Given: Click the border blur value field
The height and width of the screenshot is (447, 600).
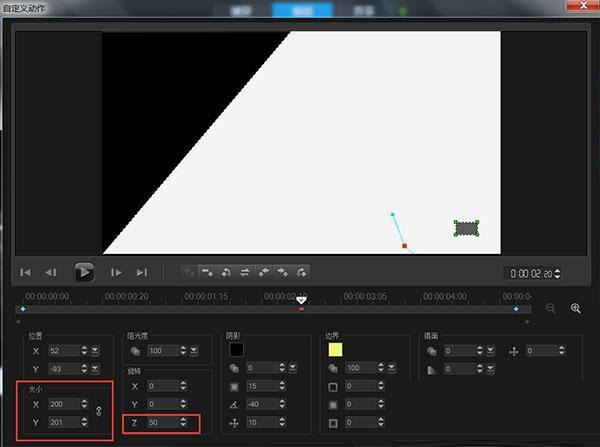Looking at the screenshot, I should (x=361, y=404).
